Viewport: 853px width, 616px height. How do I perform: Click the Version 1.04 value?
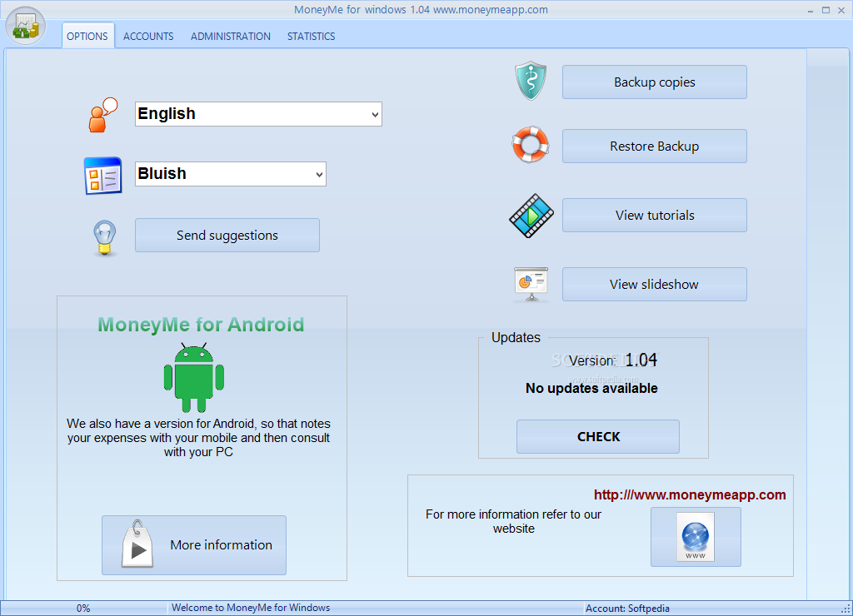(x=641, y=360)
